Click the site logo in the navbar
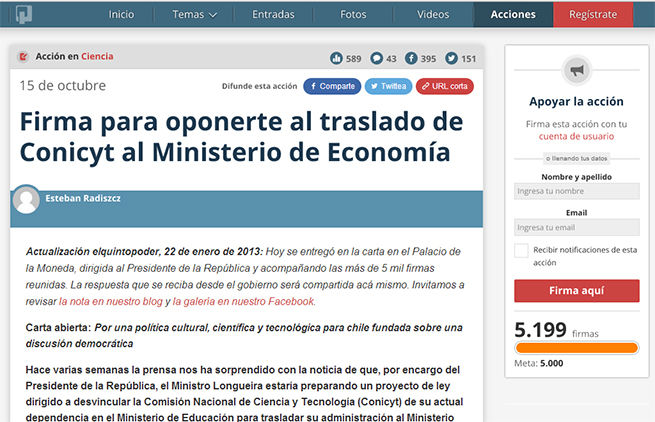655x422 pixels. [24, 14]
